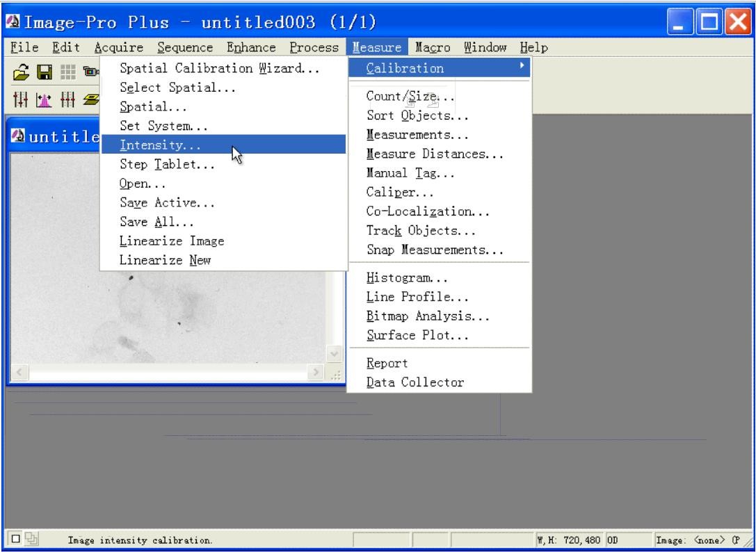The height and width of the screenshot is (552, 756).
Task: Open the Macro menu
Action: tap(433, 47)
